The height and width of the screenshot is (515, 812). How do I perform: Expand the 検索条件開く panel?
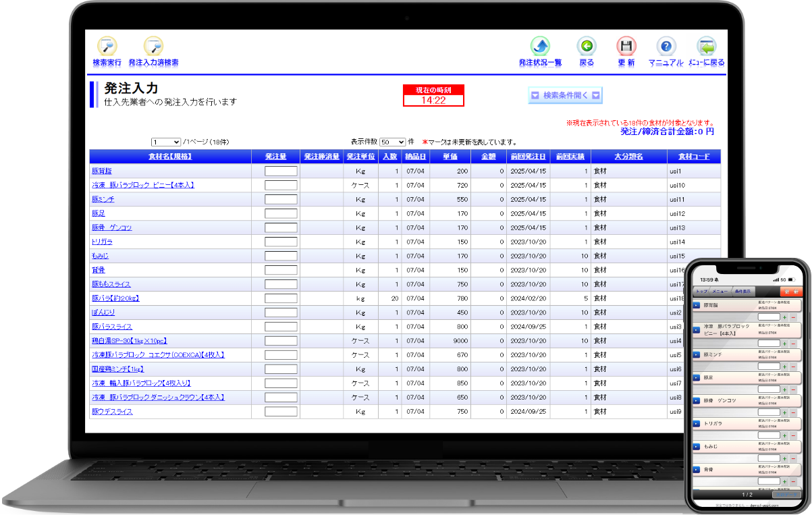coord(565,96)
